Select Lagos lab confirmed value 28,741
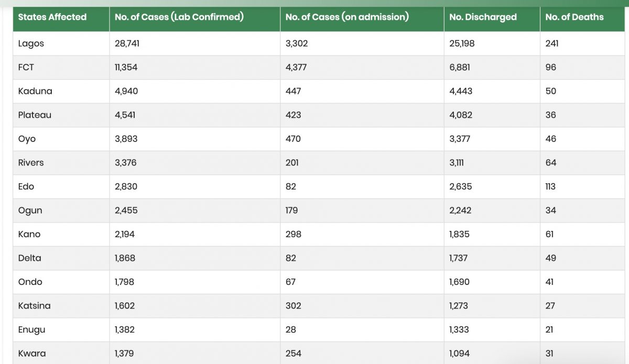Viewport: 629px width, 364px height. 127,43
